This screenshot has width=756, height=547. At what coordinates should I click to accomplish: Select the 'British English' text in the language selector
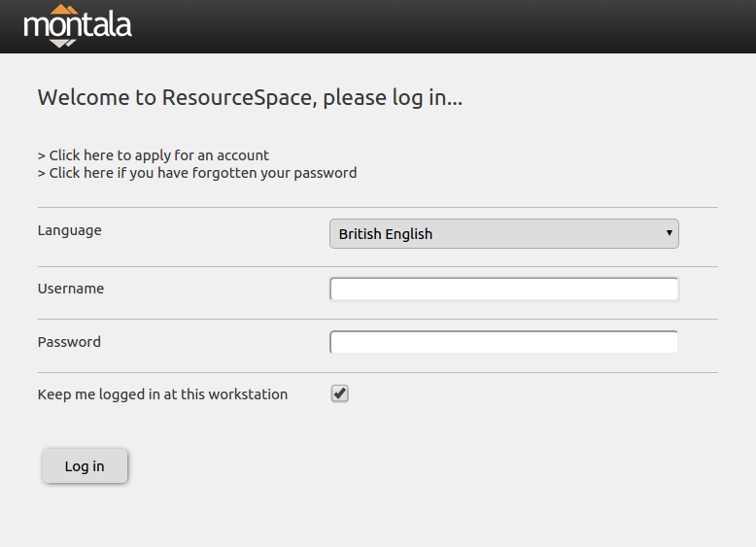point(385,234)
